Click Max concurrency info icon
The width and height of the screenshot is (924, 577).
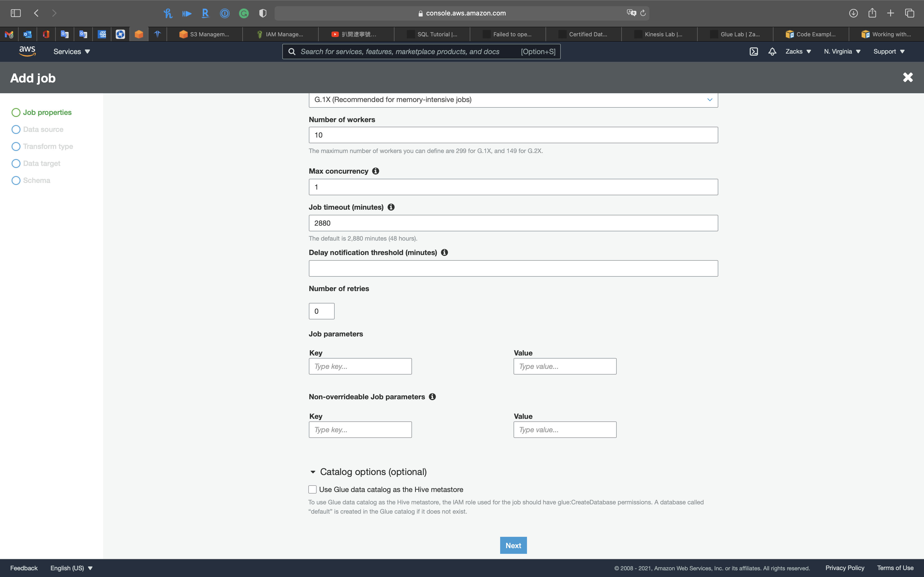[x=376, y=171]
